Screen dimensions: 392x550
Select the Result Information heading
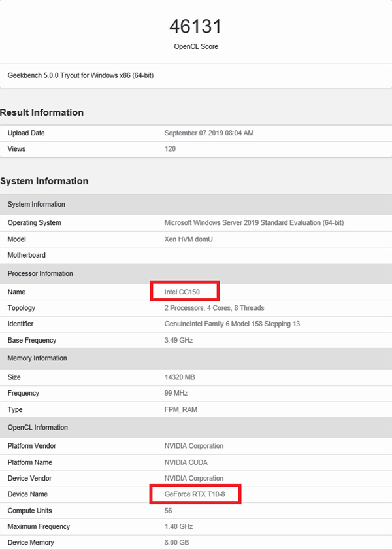pyautogui.click(x=42, y=112)
